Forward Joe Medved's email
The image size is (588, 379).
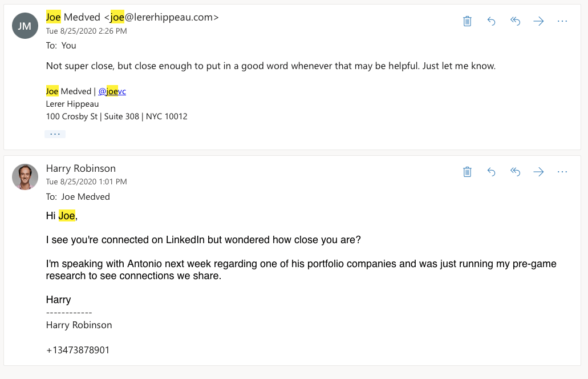[538, 21]
